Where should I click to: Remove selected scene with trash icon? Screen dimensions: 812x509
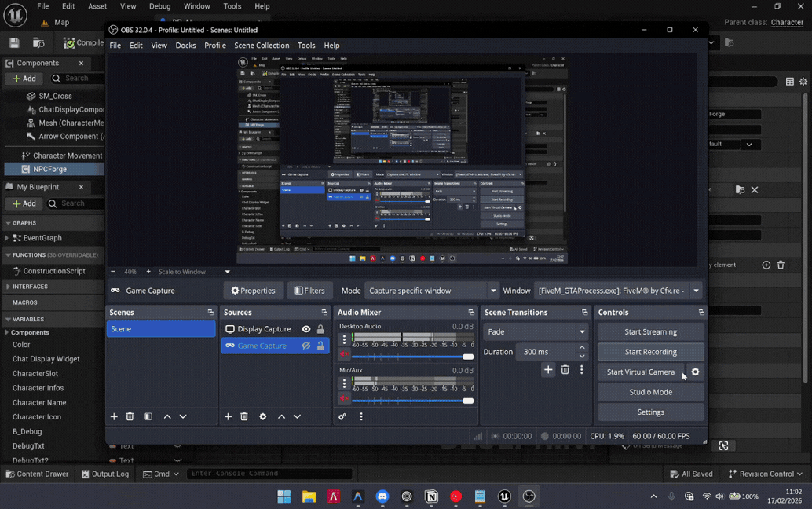(x=130, y=417)
